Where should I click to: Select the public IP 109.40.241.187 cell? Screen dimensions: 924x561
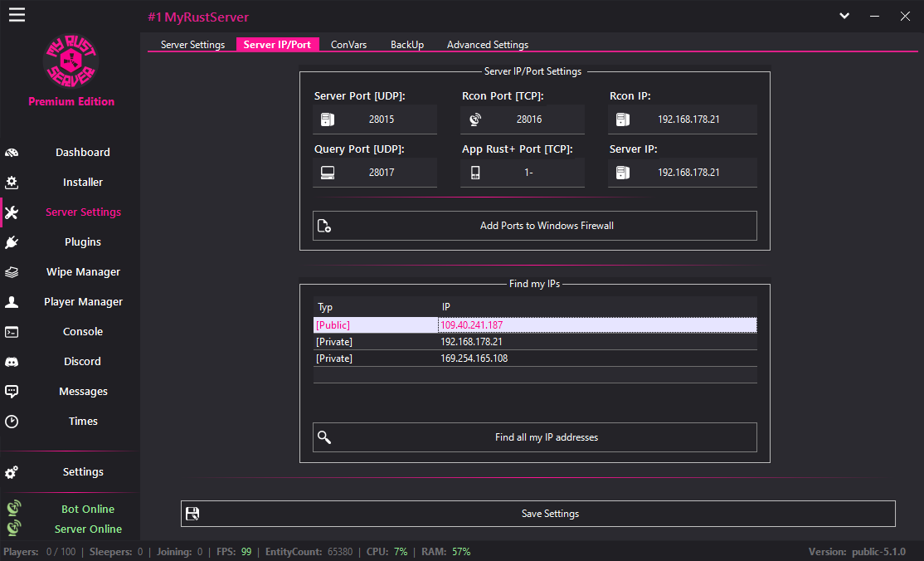point(597,325)
